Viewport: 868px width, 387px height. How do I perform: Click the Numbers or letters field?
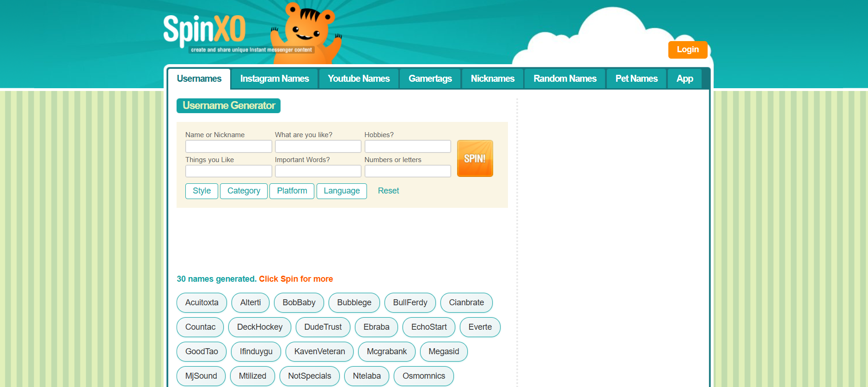tap(408, 171)
